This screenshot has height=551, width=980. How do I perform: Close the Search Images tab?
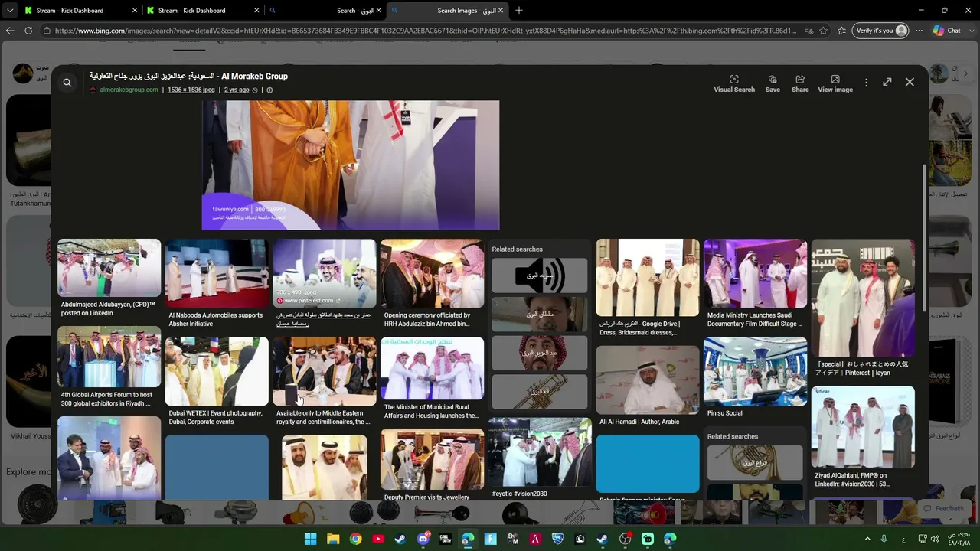click(x=501, y=11)
